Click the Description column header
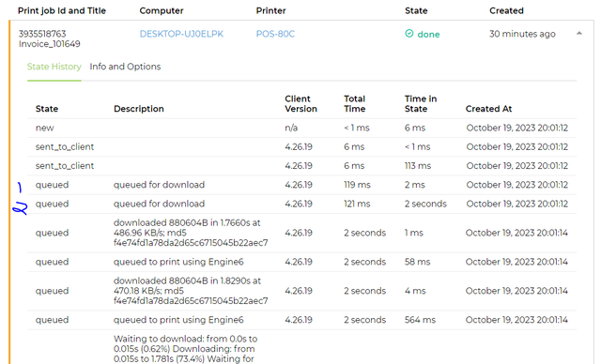The width and height of the screenshot is (601, 364). coord(139,109)
